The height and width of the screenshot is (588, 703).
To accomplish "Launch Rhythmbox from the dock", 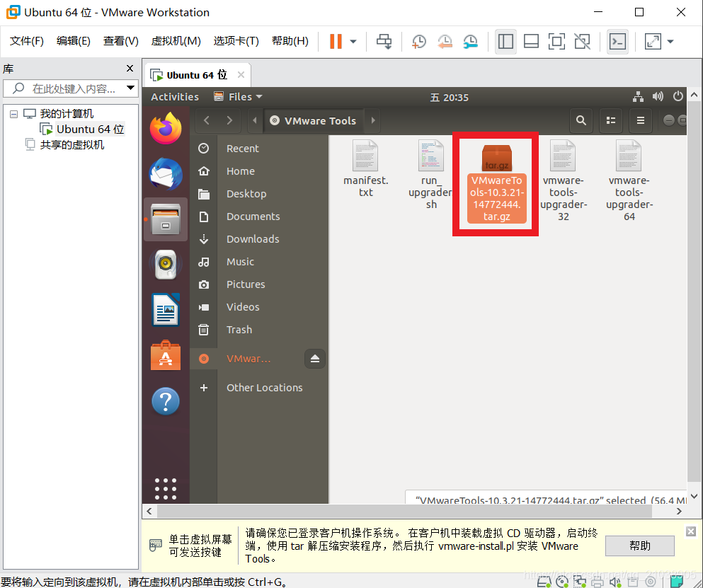I will pyautogui.click(x=166, y=265).
